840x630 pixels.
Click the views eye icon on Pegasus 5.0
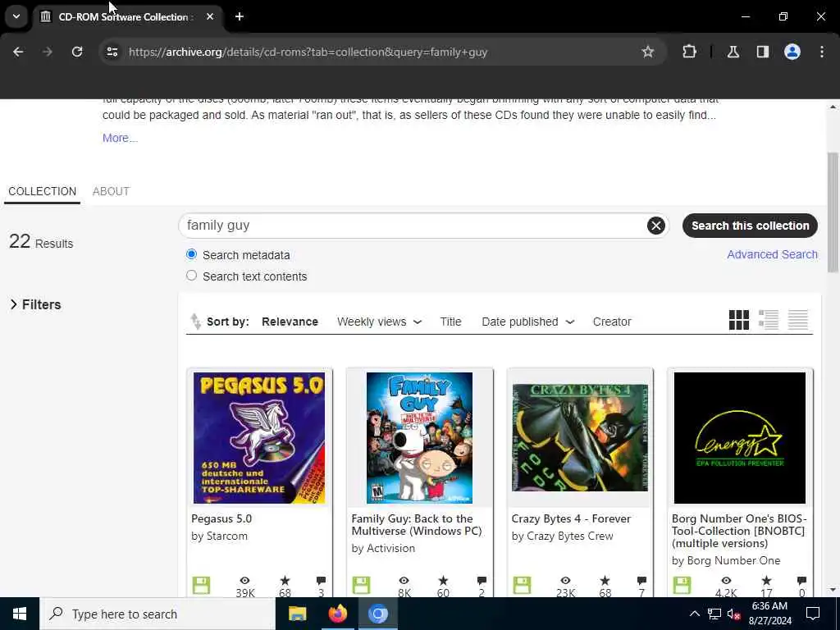[x=244, y=581]
